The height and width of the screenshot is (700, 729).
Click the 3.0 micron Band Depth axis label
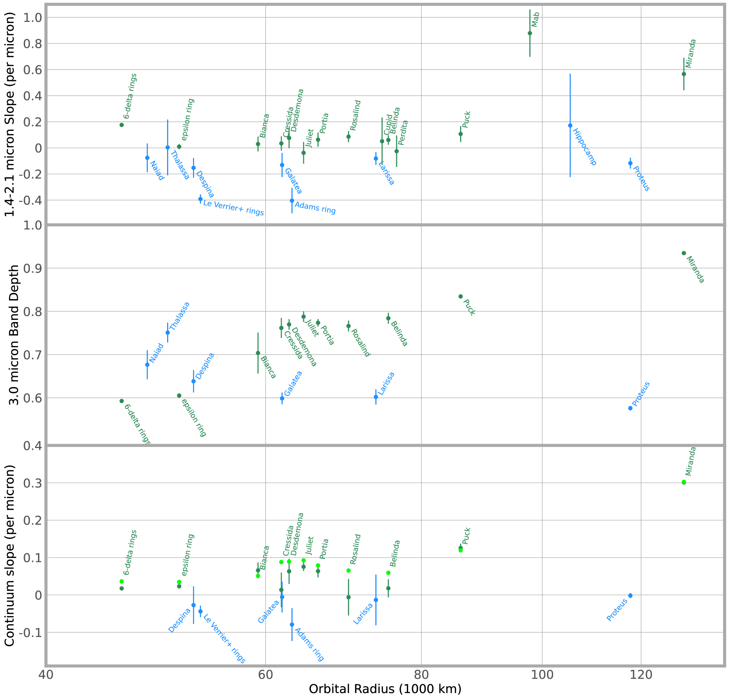pyautogui.click(x=14, y=335)
